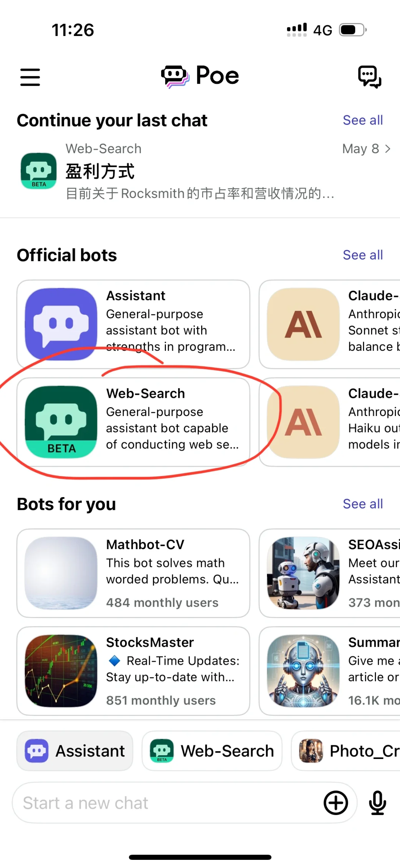See all chats in Continue your last chat
This screenshot has height=868, width=400.
pos(363,120)
